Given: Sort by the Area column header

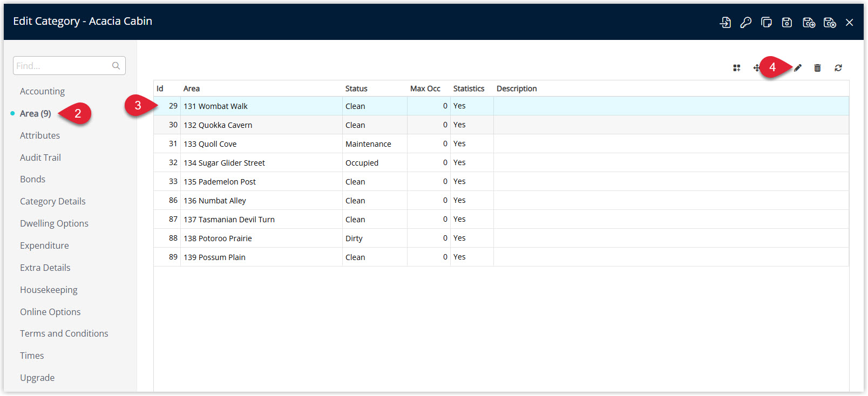Looking at the screenshot, I should (192, 88).
